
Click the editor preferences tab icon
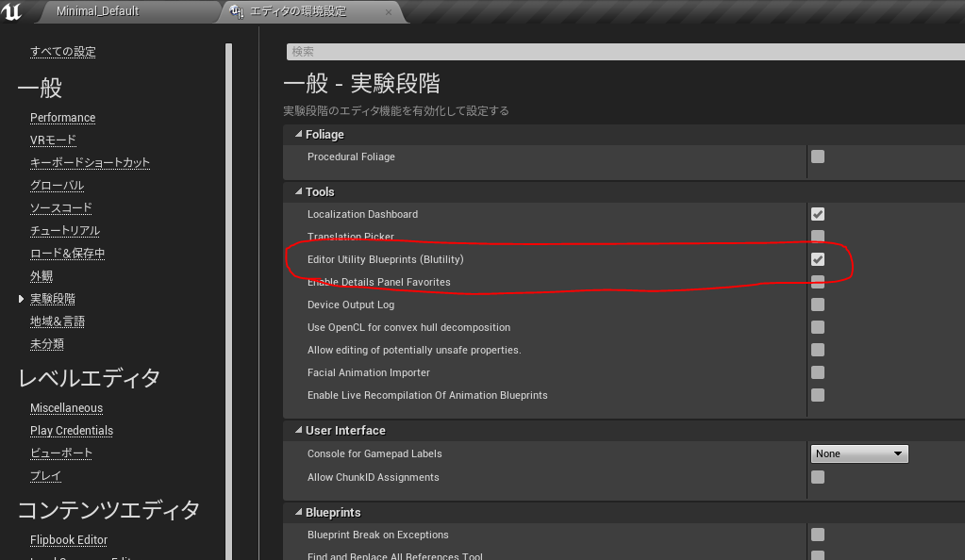pyautogui.click(x=237, y=11)
